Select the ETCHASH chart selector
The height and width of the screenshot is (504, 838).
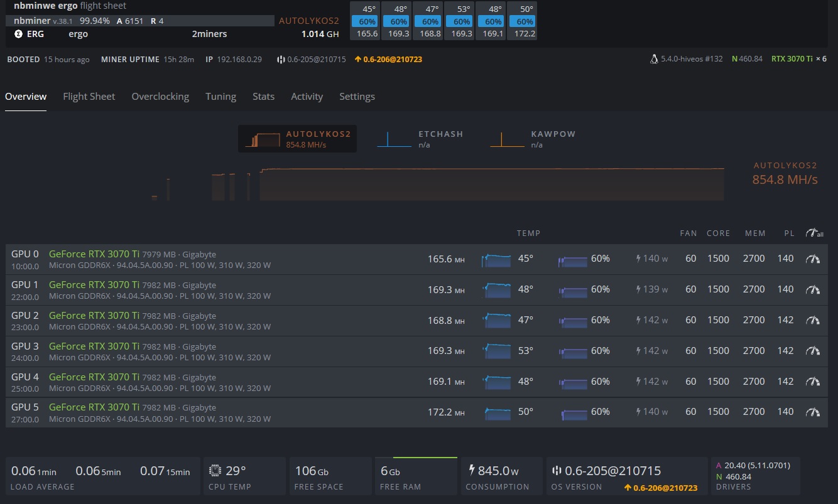tap(420, 139)
